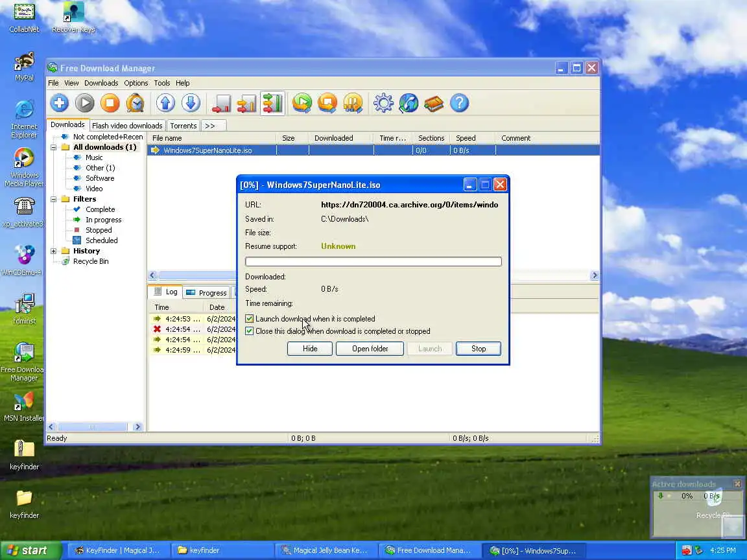Click the books help contents icon
Viewport: 747px width, 560px height.
(x=434, y=103)
